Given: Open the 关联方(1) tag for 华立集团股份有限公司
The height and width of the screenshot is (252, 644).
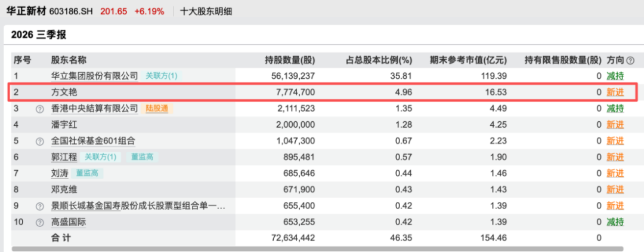Looking at the screenshot, I should (162, 76).
